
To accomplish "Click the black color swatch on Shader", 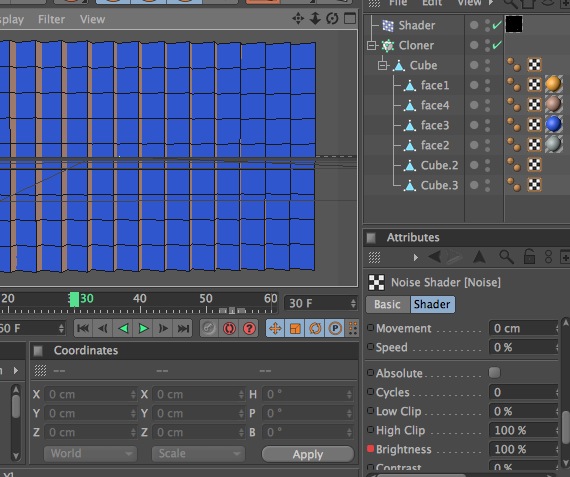I will click(x=514, y=24).
